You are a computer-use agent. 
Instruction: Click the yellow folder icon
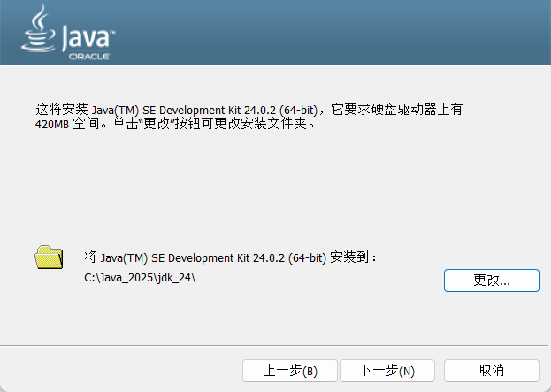pos(50,257)
